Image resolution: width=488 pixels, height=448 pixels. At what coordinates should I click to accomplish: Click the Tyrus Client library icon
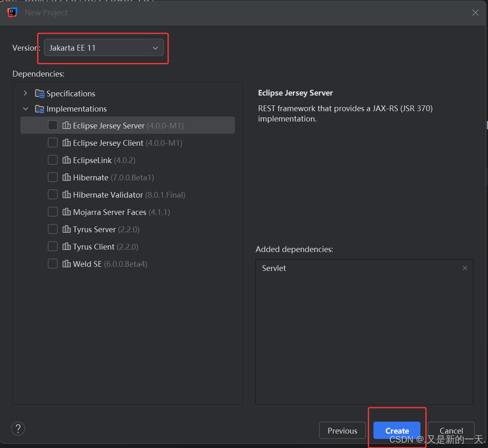pos(67,247)
